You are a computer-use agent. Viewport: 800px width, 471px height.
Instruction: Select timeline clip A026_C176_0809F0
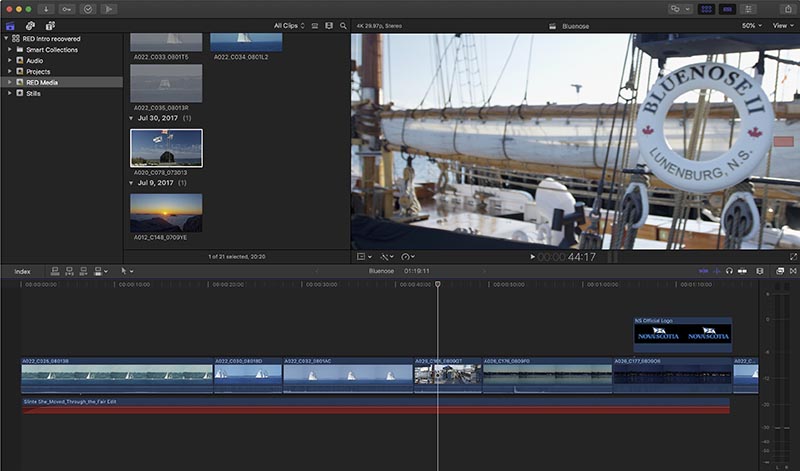click(x=547, y=376)
